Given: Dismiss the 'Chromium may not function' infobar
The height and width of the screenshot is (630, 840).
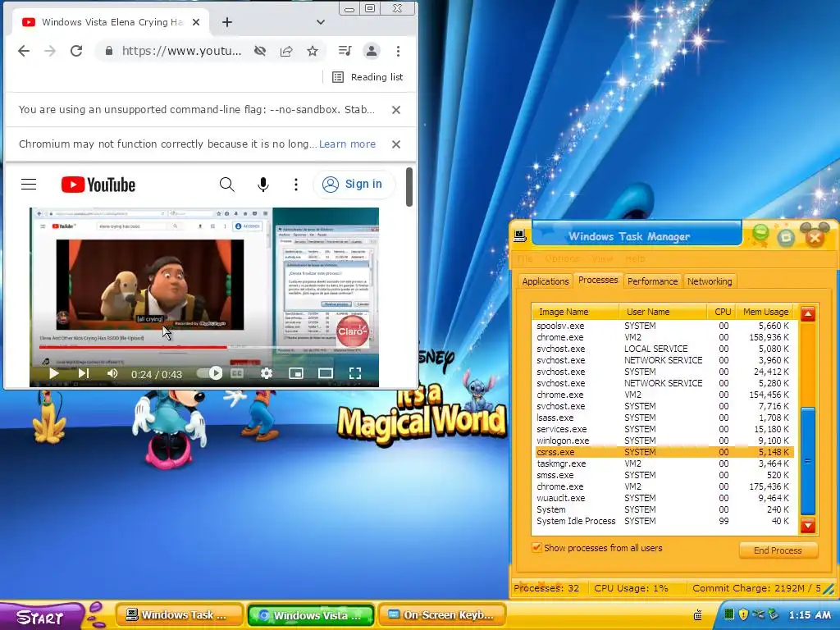Looking at the screenshot, I should (396, 144).
